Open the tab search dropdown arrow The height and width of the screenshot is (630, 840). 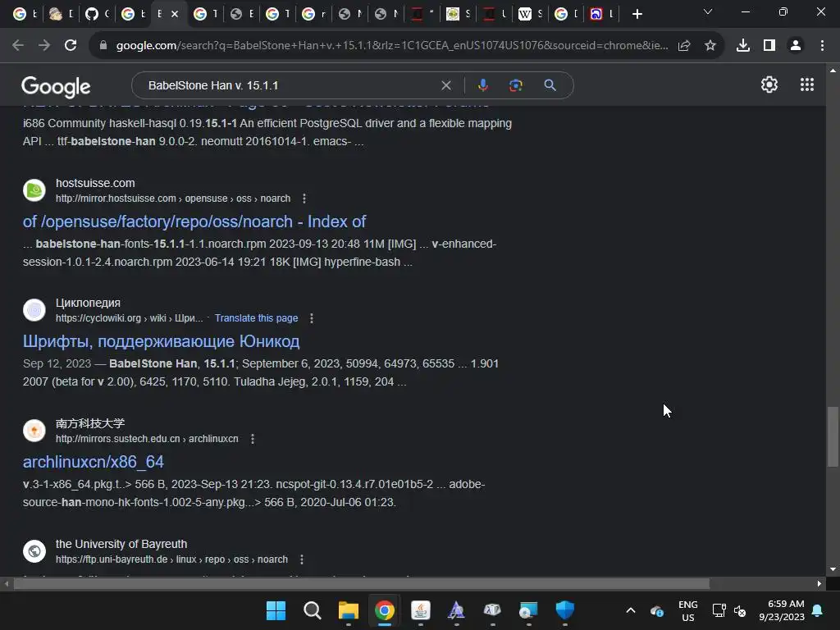point(708,11)
